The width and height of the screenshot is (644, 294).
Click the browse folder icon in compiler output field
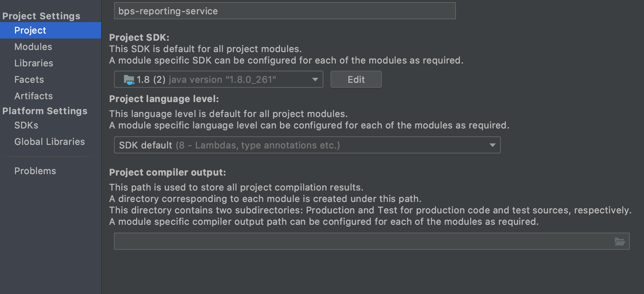click(620, 242)
